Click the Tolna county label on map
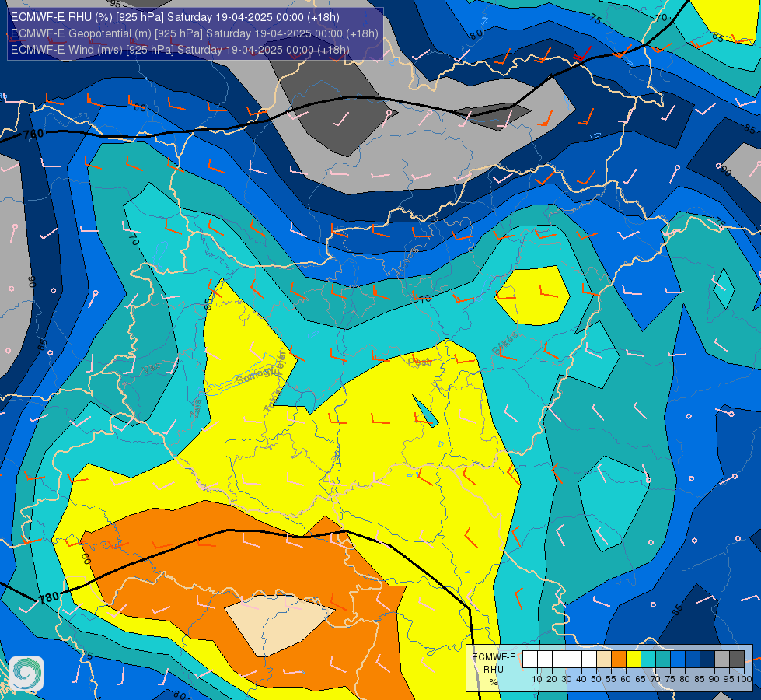Image resolution: width=761 pixels, height=700 pixels. click(x=272, y=401)
